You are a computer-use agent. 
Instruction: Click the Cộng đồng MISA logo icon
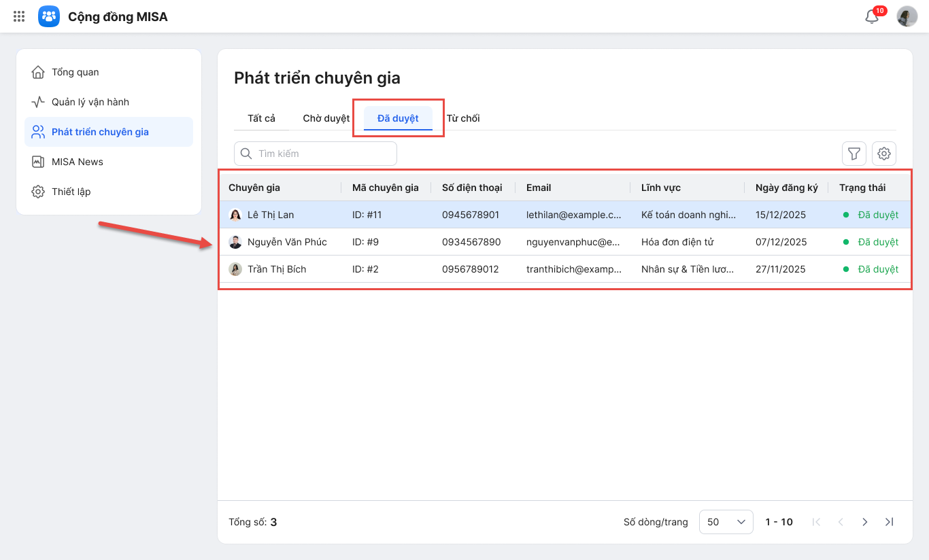[49, 16]
